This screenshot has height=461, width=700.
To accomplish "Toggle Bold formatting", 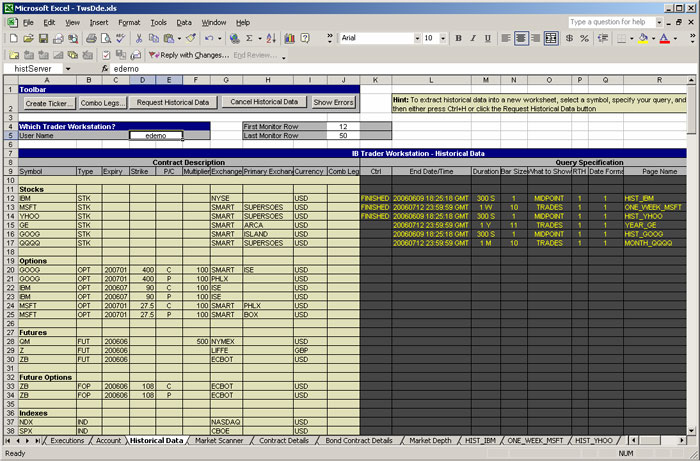I will pos(458,39).
